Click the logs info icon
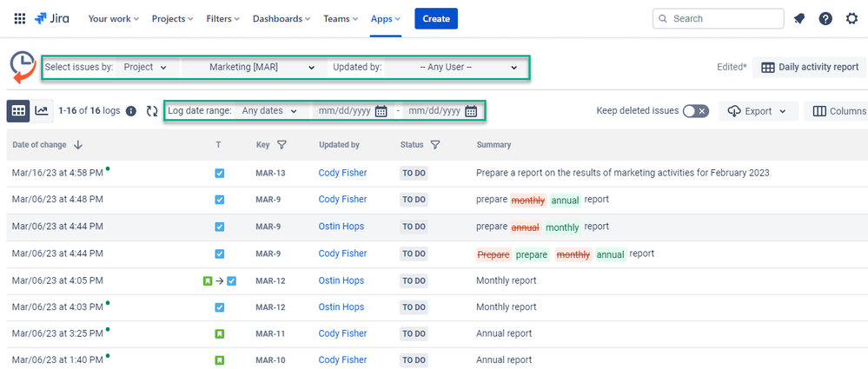This screenshot has width=868, height=369. [x=130, y=111]
